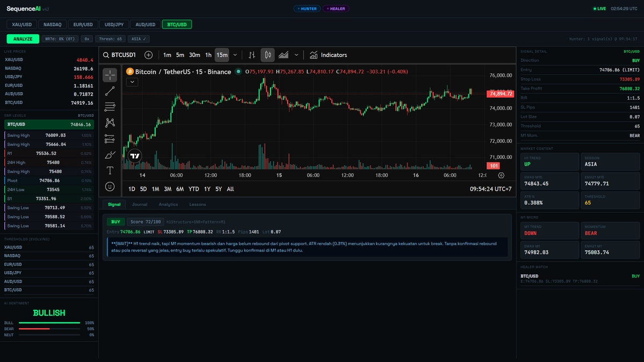Open the Fibonacci retracement tool
The height and width of the screenshot is (362, 644).
pos(110,107)
